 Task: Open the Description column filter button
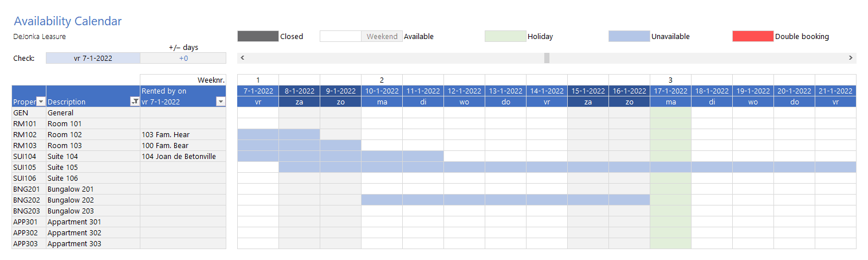(x=135, y=102)
